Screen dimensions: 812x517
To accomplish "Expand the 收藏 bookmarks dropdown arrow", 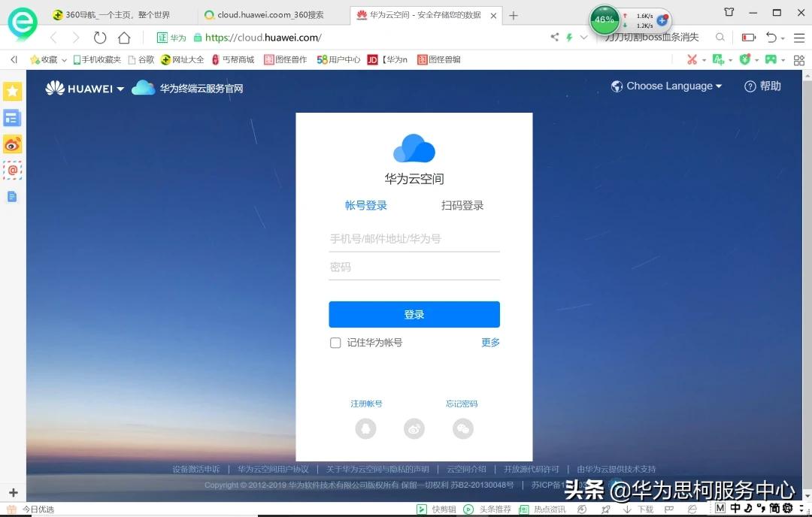I will (x=64, y=60).
